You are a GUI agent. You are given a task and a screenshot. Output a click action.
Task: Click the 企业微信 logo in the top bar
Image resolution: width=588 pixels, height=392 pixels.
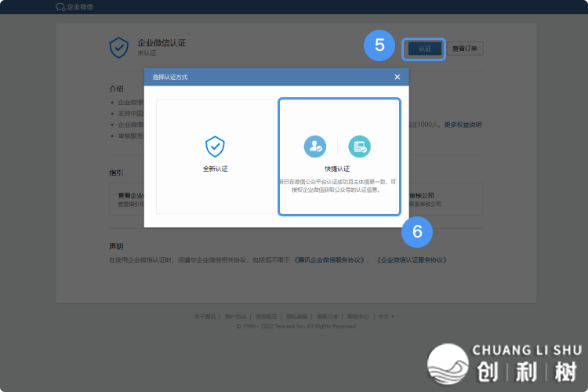[74, 7]
